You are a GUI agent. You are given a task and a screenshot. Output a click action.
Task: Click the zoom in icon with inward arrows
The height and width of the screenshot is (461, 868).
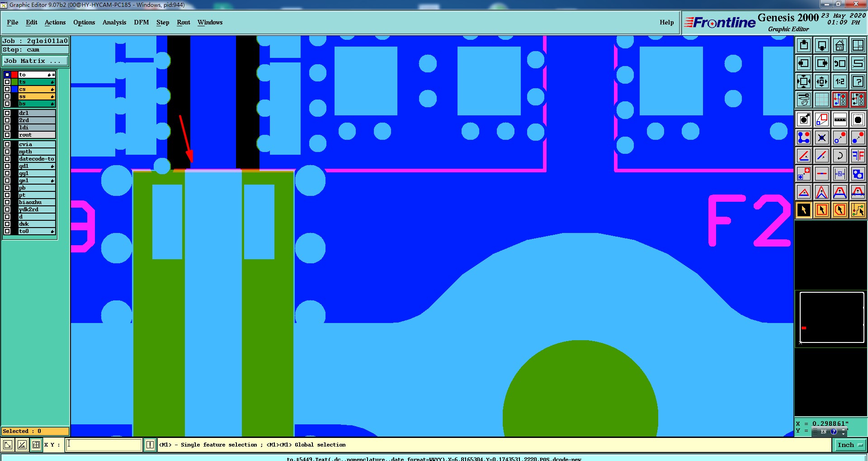pyautogui.click(x=804, y=81)
